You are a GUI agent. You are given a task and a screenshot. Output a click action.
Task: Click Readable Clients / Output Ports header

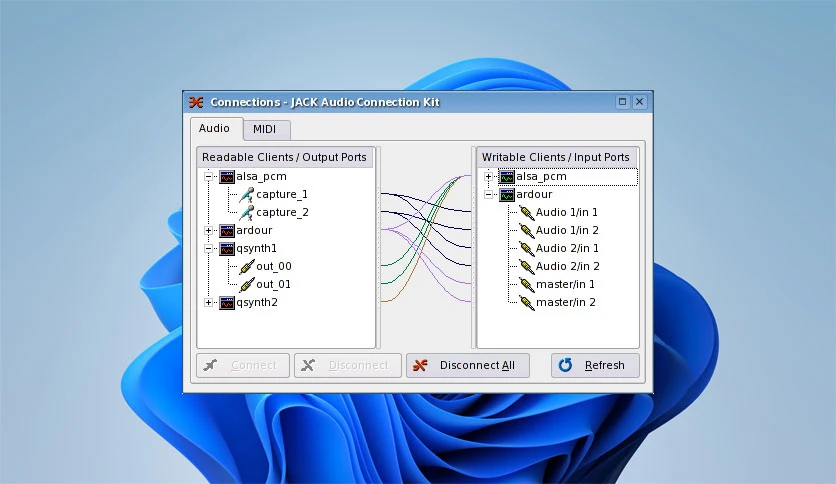point(285,157)
